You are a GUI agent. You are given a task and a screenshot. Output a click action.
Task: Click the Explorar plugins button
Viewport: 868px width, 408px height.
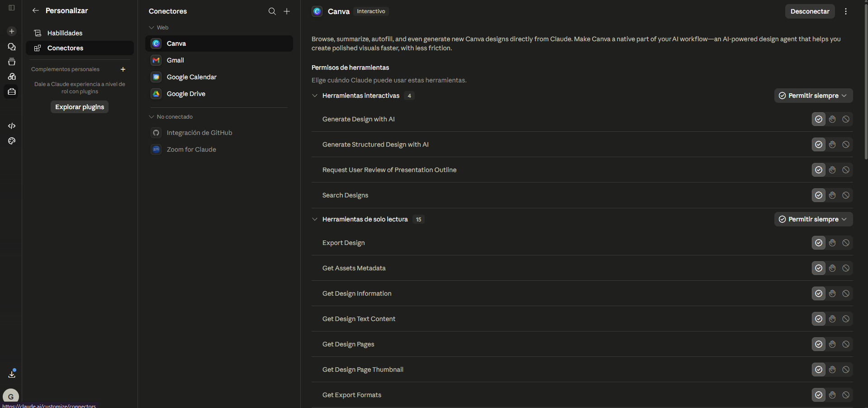click(80, 107)
